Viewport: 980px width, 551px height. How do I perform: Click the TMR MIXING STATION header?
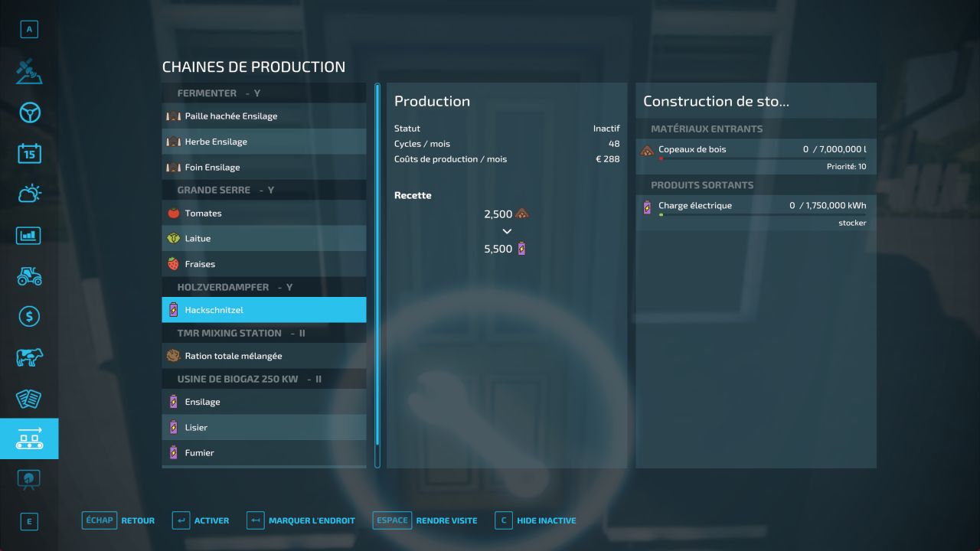pyautogui.click(x=264, y=333)
